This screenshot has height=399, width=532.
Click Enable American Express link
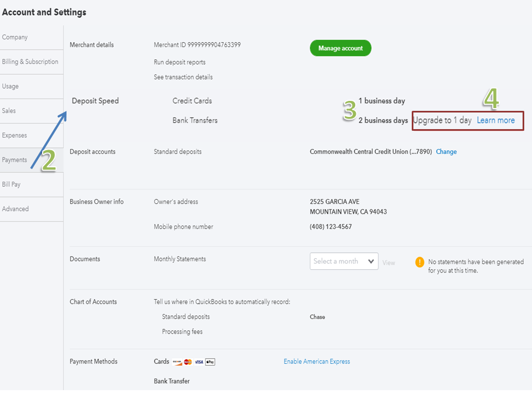[316, 361]
